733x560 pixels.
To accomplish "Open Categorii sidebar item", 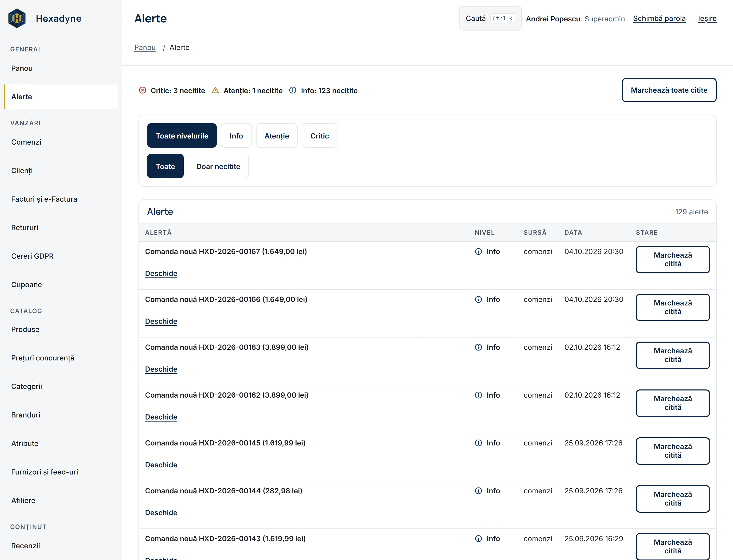I will click(x=61, y=387).
